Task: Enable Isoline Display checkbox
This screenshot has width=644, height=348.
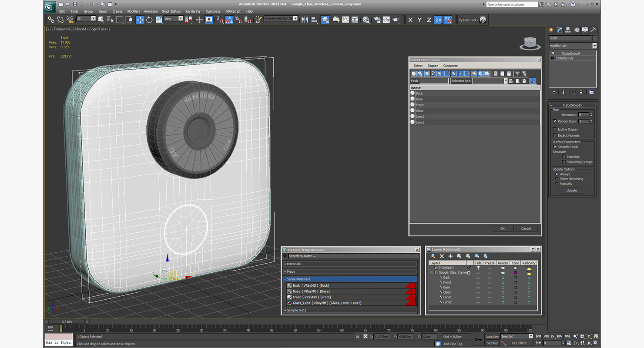Action: click(x=555, y=129)
